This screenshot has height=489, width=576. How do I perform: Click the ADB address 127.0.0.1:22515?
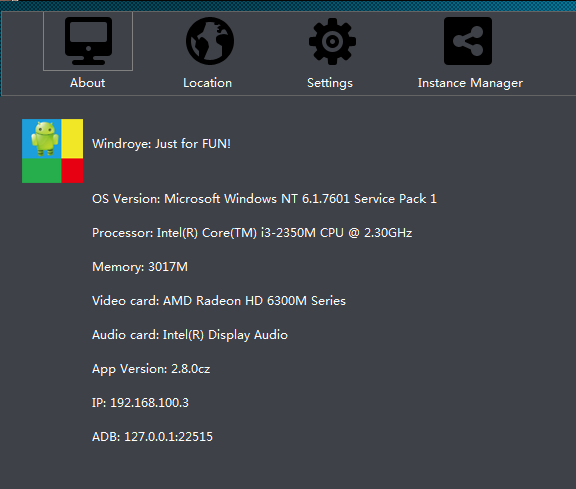point(168,437)
